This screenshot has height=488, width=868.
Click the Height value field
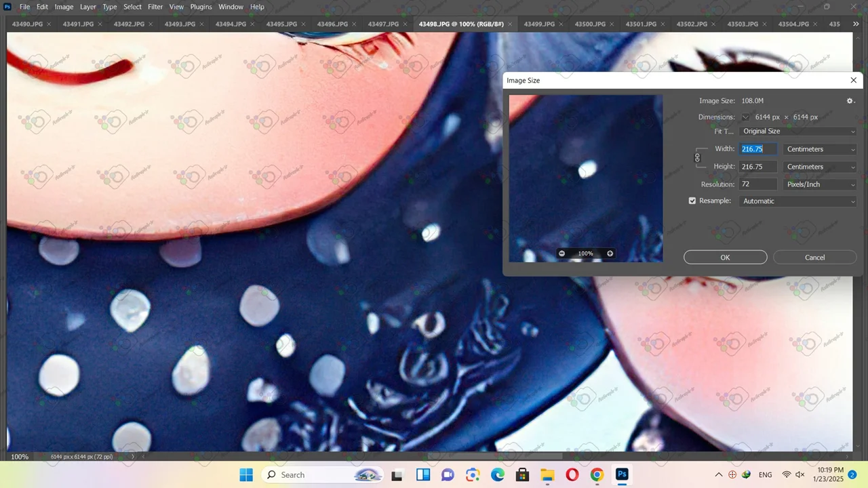757,167
